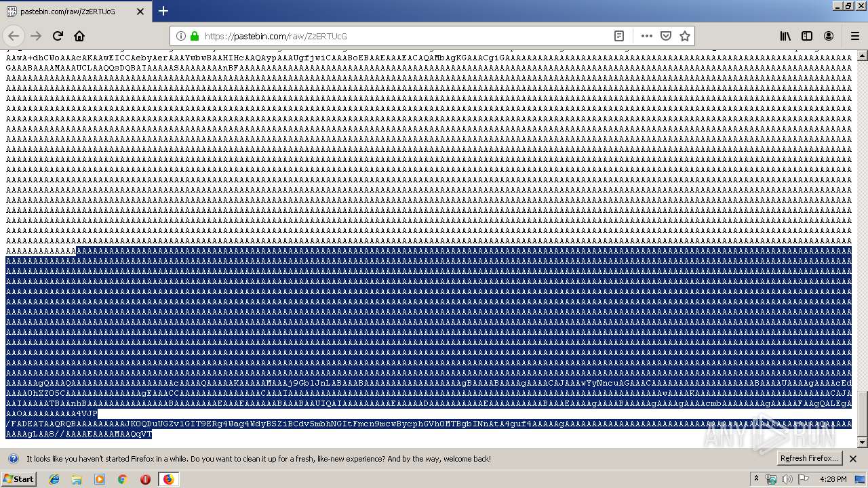Image resolution: width=868 pixels, height=488 pixels.
Task: Open the page actions three-dots menu
Action: point(647,36)
